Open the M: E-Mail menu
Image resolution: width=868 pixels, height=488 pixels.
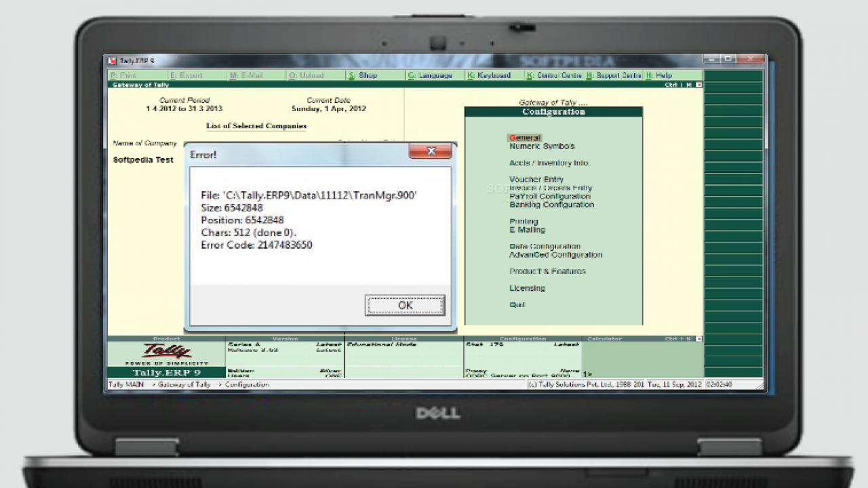(246, 75)
